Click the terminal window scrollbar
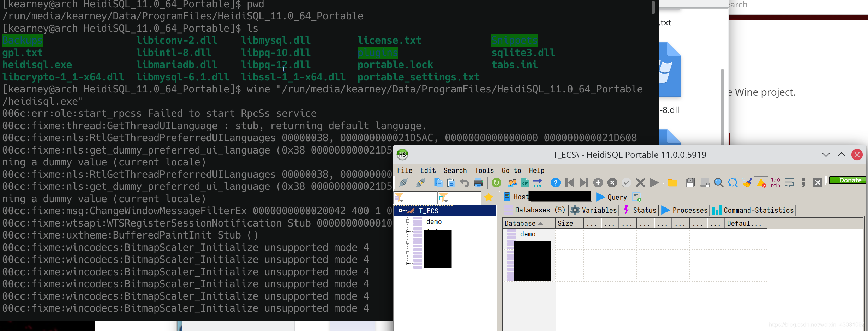The height and width of the screenshot is (331, 868). (x=653, y=7)
